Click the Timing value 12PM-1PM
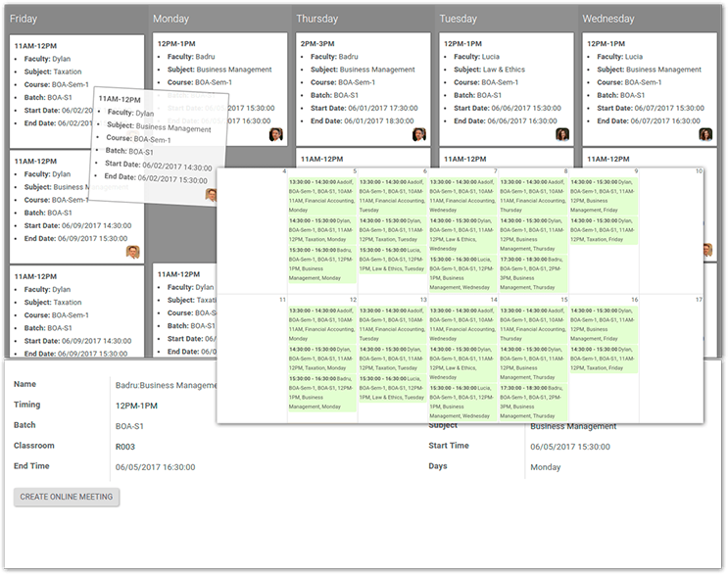The image size is (728, 574). 136,406
